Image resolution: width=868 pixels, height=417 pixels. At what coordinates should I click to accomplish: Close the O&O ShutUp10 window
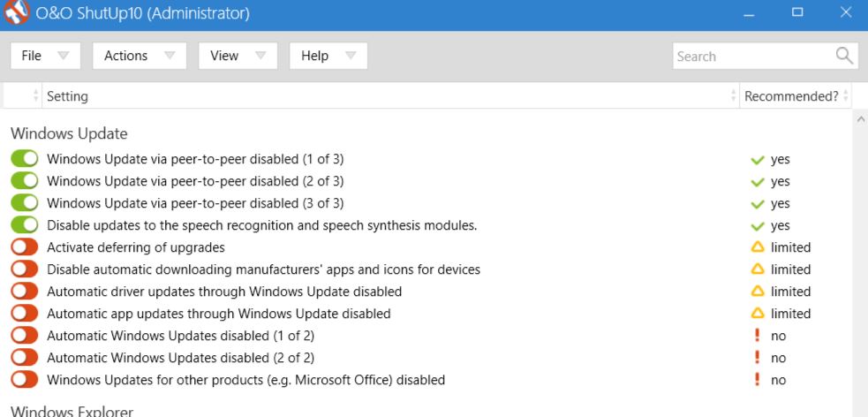tap(845, 12)
